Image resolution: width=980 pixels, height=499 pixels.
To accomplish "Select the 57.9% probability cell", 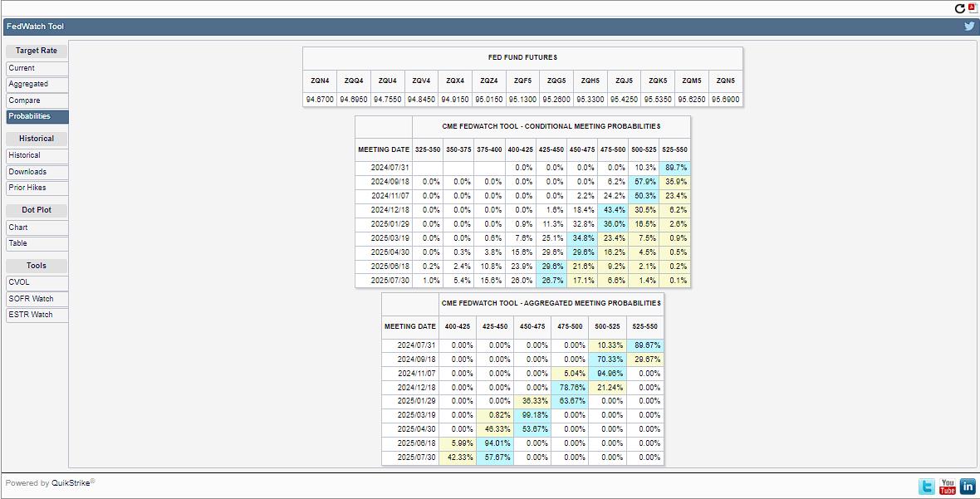I will (x=644, y=182).
